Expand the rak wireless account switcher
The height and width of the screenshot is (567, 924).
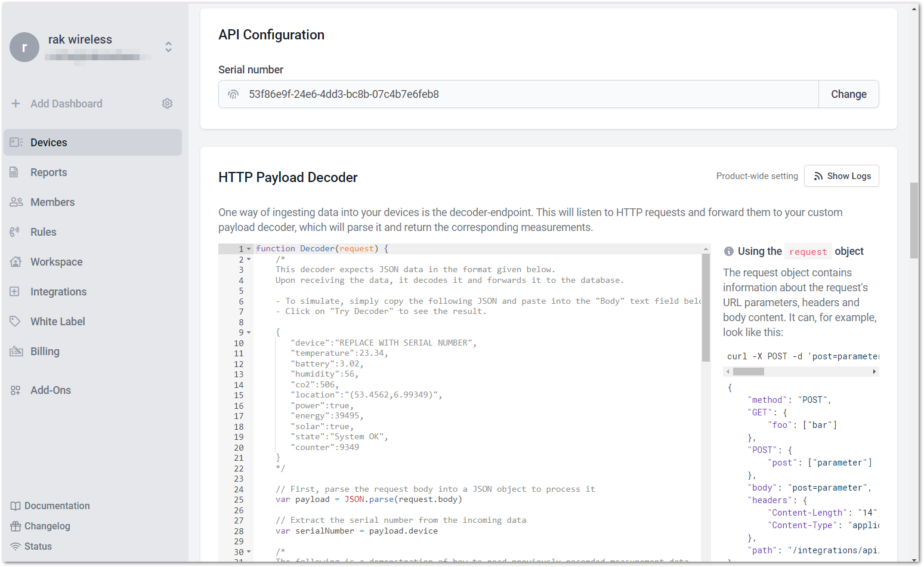point(169,47)
